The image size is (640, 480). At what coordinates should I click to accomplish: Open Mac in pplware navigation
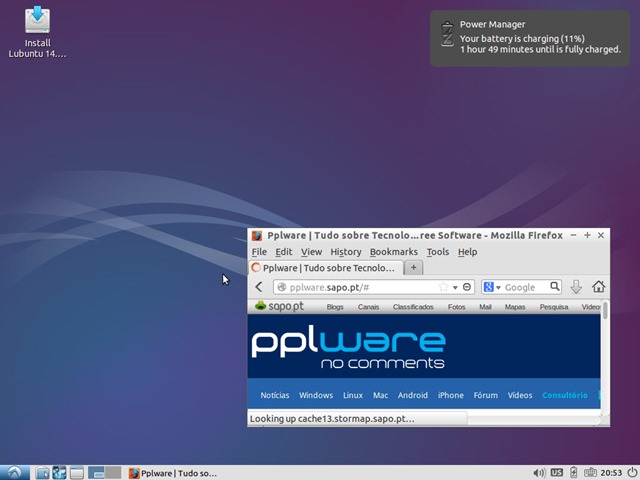coord(380,395)
